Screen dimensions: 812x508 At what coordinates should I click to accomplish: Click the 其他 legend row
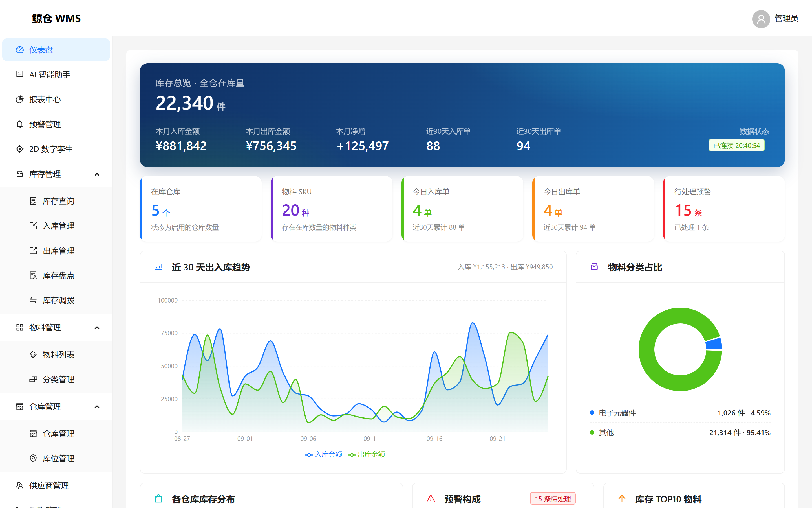tap(680, 433)
